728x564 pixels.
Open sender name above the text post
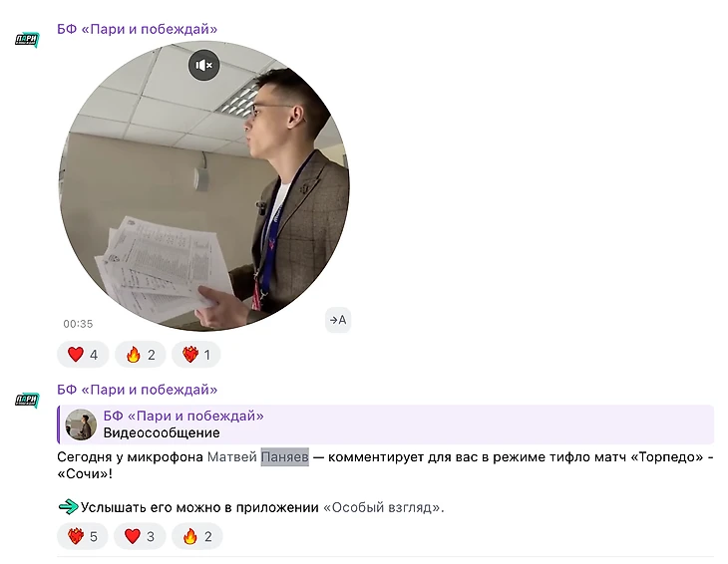pyautogui.click(x=137, y=390)
